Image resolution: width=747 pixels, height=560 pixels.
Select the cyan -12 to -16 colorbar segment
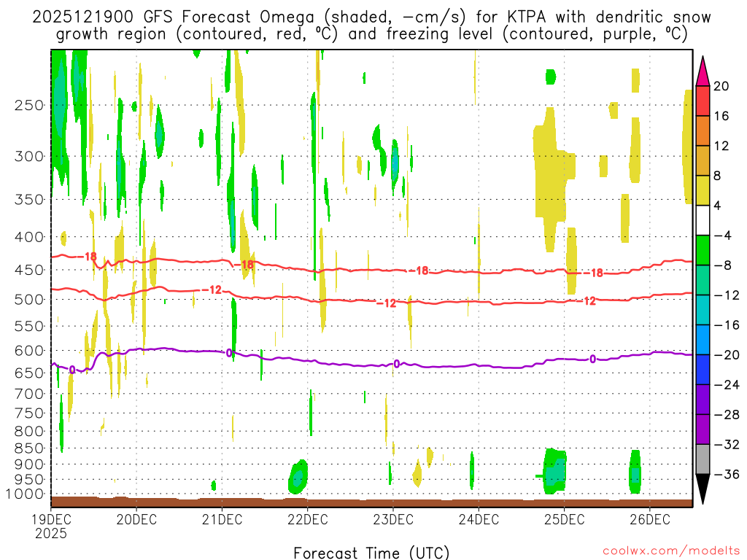coord(703,311)
